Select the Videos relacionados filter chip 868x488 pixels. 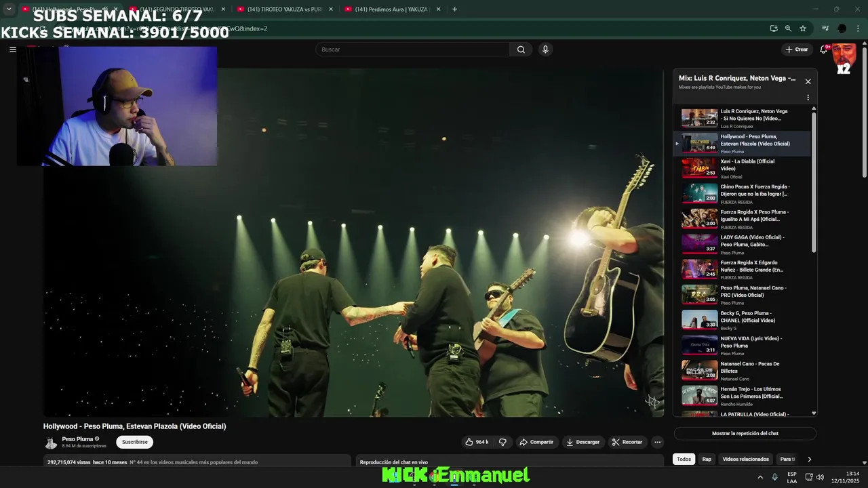(x=745, y=459)
